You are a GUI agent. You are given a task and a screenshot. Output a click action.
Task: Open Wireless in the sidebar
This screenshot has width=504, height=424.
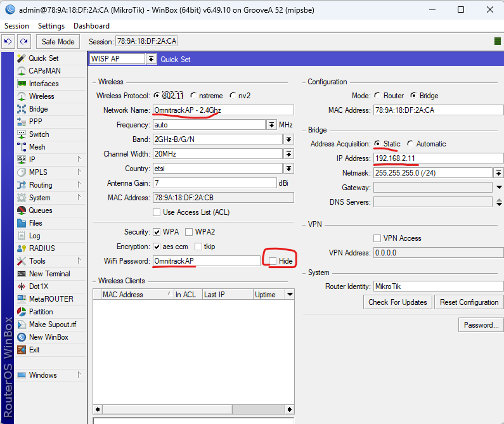tap(41, 96)
